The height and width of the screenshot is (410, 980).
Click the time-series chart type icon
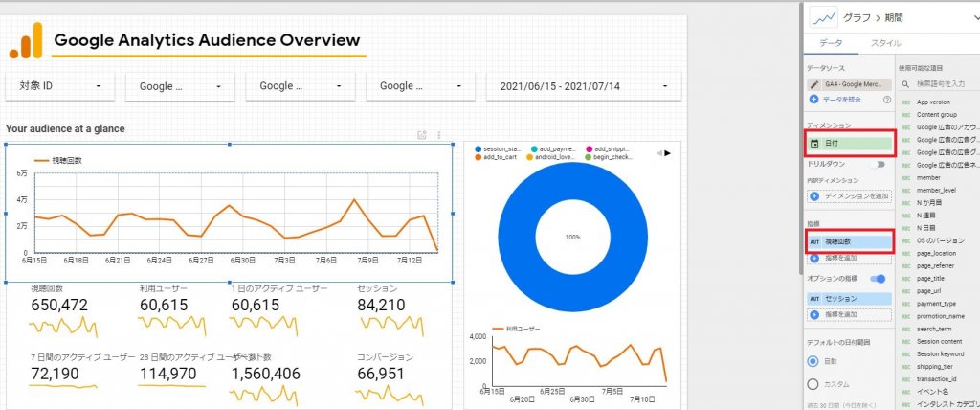click(822, 19)
